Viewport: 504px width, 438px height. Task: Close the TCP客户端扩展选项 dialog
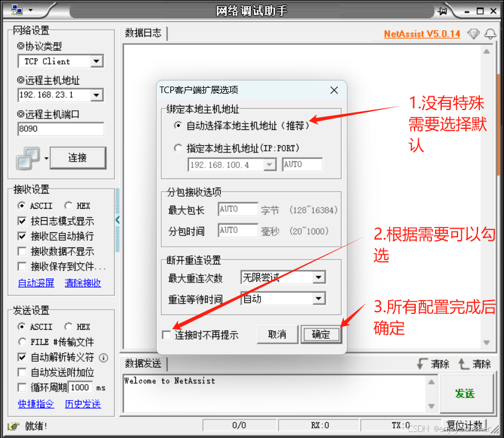334,90
